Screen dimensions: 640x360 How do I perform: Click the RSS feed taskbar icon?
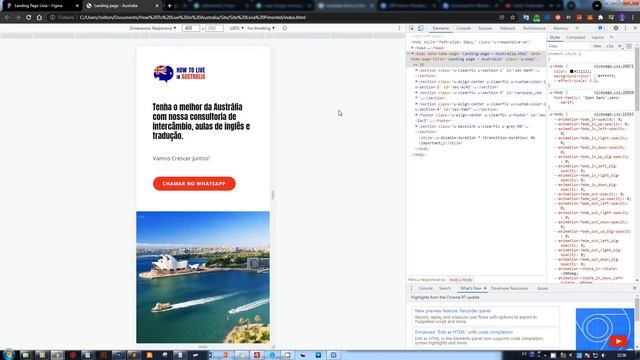point(149,355)
